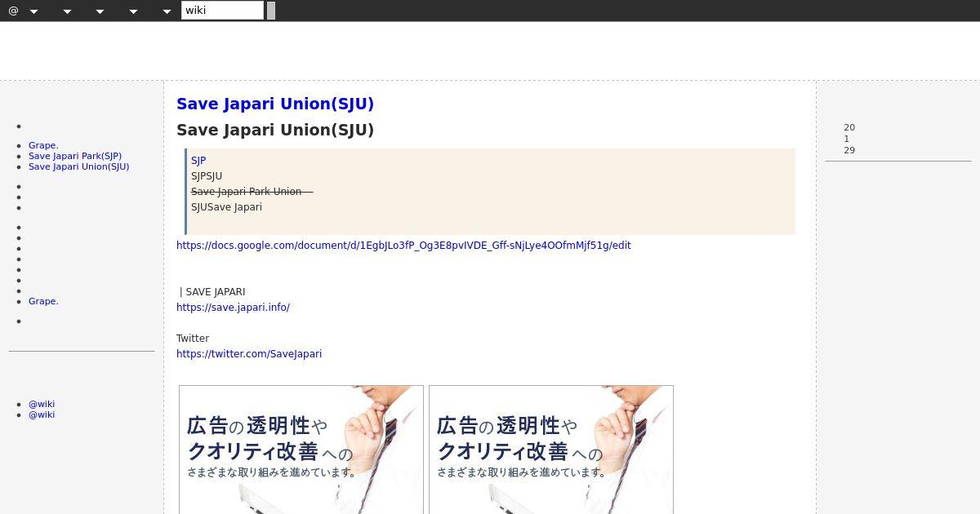This screenshot has width=980, height=514.
Task: Open the lower @wiki link in the sidebar
Action: [42, 414]
